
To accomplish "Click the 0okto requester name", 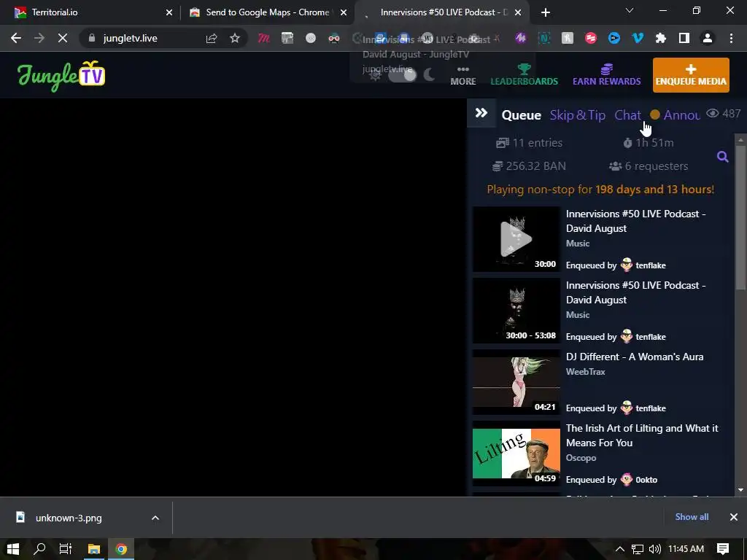I will click(x=646, y=480).
